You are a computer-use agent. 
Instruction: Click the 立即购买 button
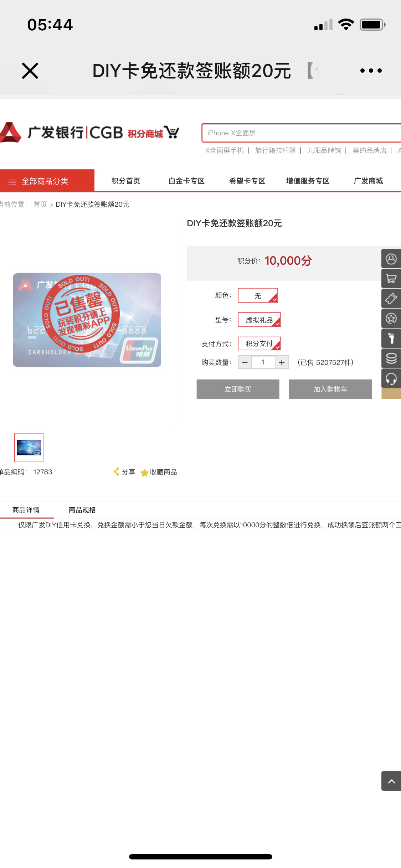point(238,389)
